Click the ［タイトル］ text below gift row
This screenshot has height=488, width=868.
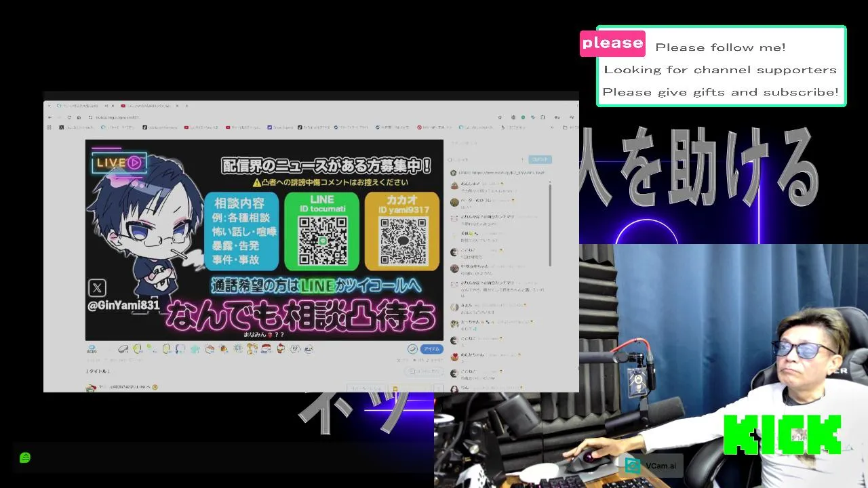(98, 371)
